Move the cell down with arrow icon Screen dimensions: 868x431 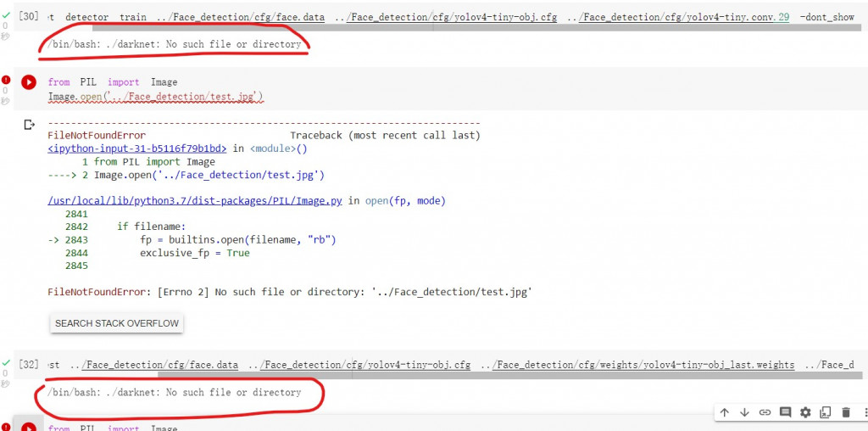point(744,412)
